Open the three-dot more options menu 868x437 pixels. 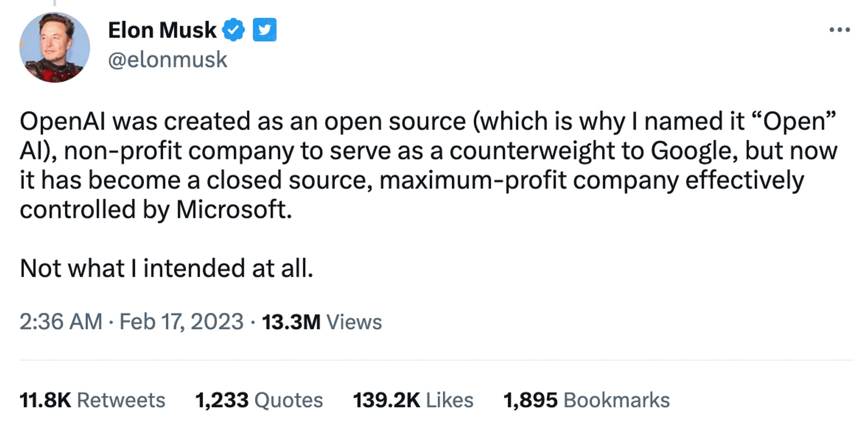click(839, 30)
